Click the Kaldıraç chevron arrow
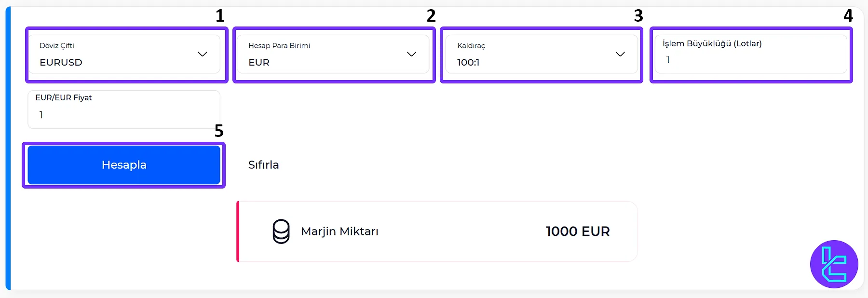868x298 pixels. (620, 54)
